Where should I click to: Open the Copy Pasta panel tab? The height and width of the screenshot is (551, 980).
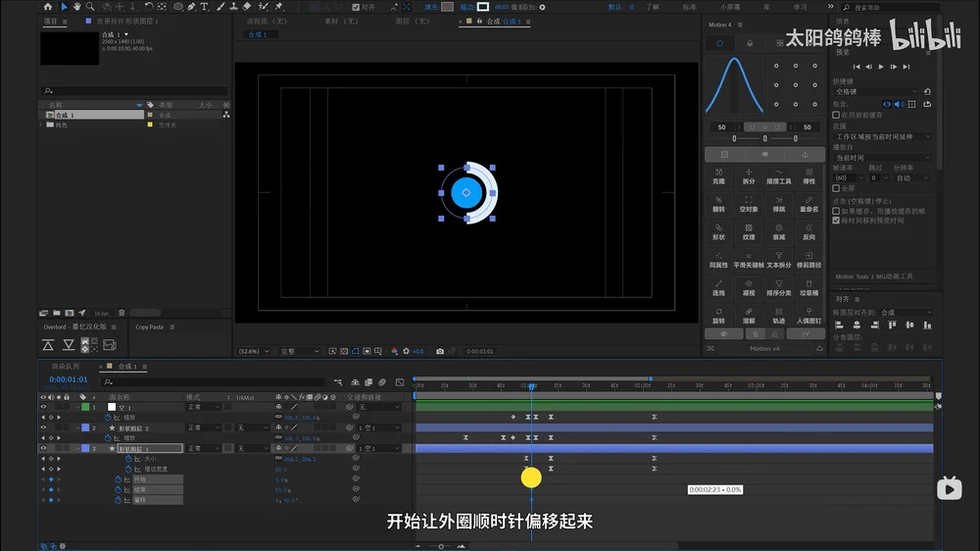149,327
